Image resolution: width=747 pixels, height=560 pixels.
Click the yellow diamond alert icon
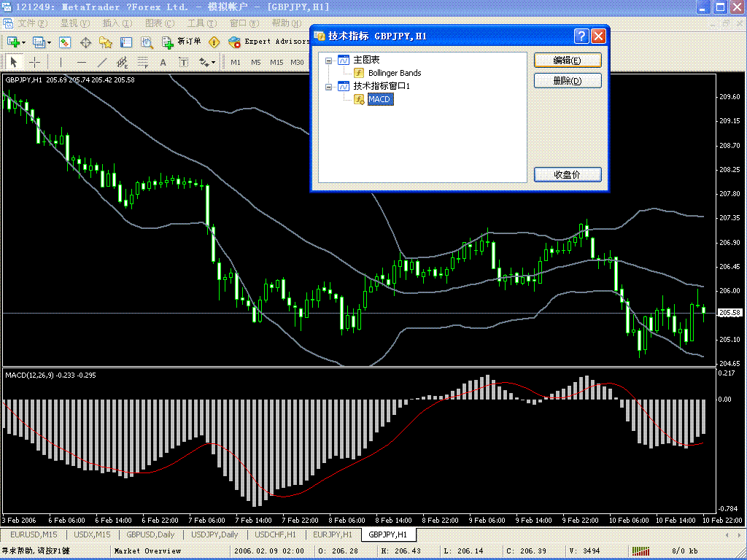(214, 42)
